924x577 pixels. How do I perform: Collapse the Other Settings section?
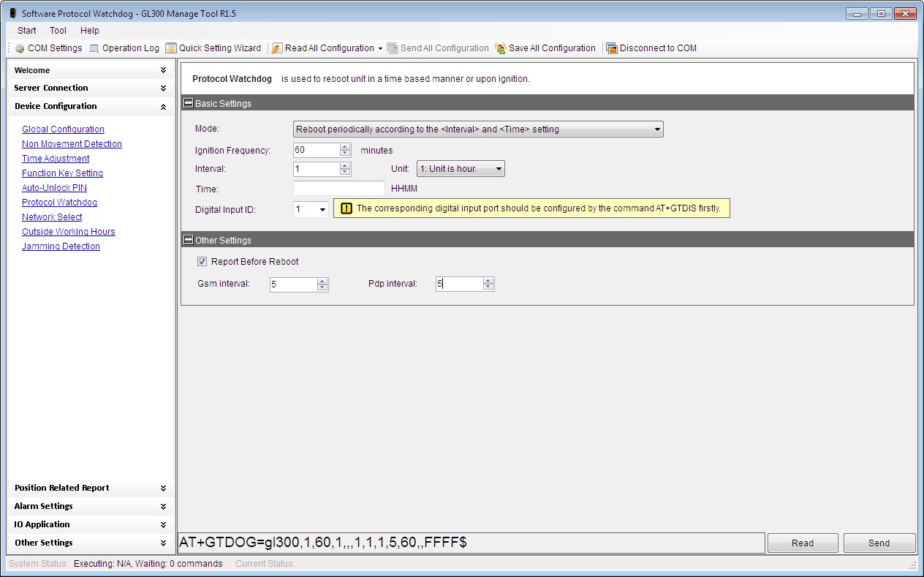(188, 241)
